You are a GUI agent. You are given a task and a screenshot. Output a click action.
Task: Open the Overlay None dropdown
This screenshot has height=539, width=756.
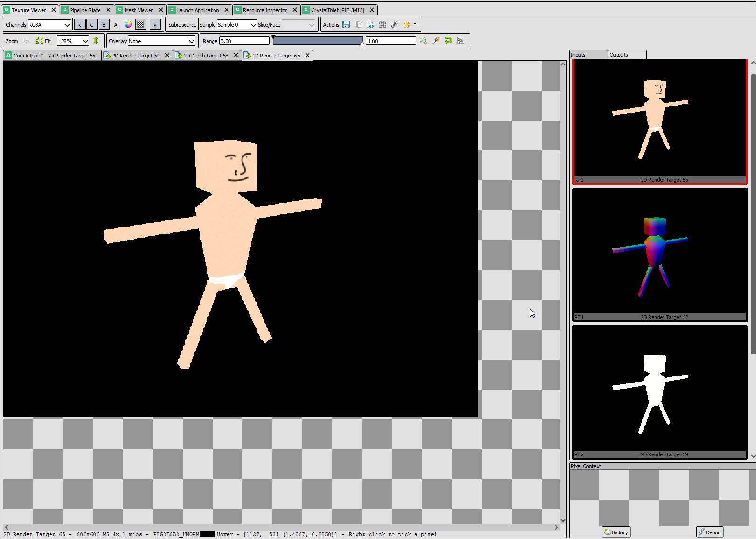click(x=162, y=41)
